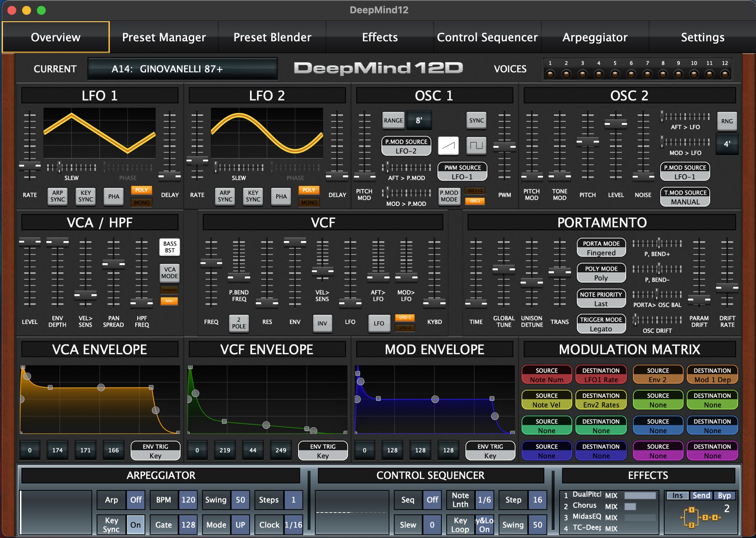Viewport: 756px width, 538px height.
Task: Open NOTE PRIORITY Last selector
Action: 601,299
